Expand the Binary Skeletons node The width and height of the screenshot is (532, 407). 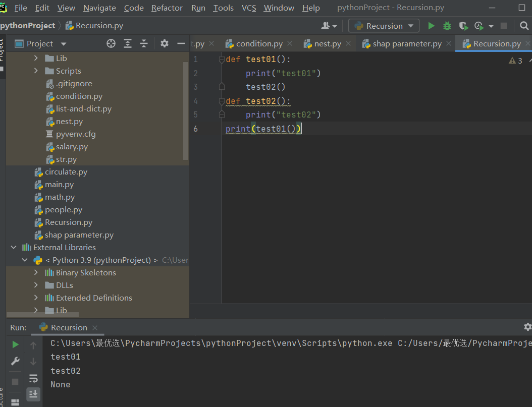(36, 272)
